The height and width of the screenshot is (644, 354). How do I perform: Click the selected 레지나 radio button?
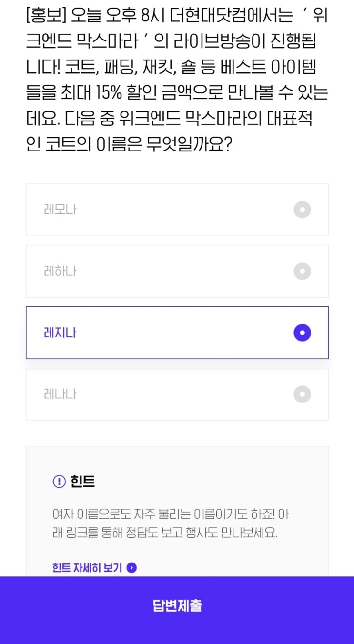coord(302,332)
